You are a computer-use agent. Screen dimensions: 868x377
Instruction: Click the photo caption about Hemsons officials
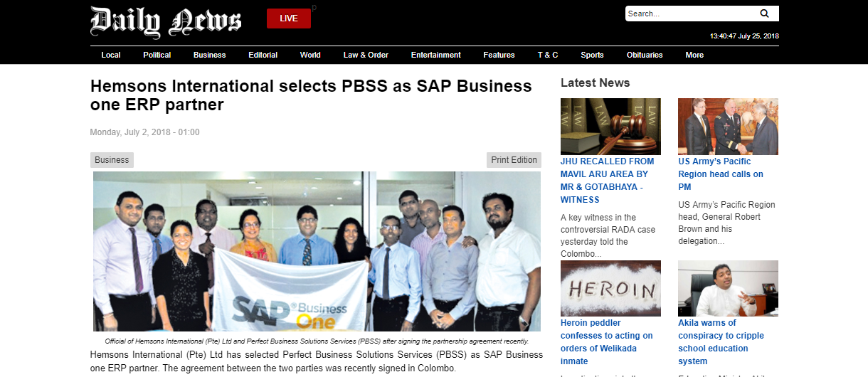tap(317, 341)
